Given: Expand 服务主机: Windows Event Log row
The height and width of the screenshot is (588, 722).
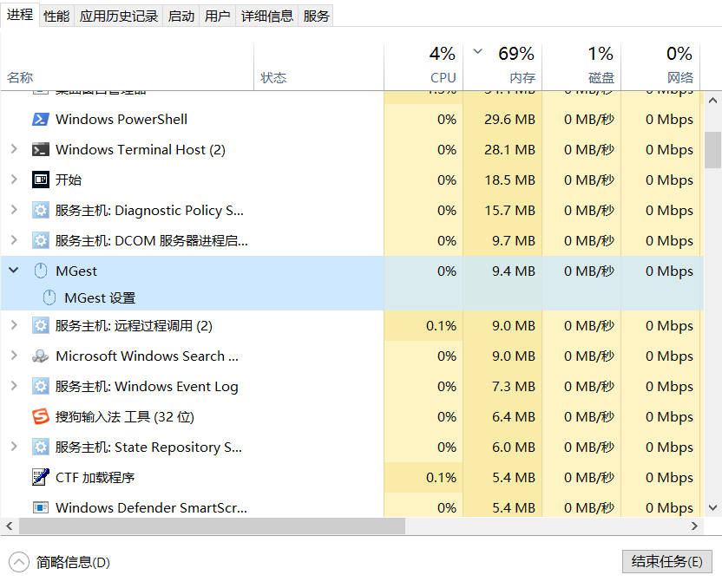Looking at the screenshot, I should tap(14, 386).
